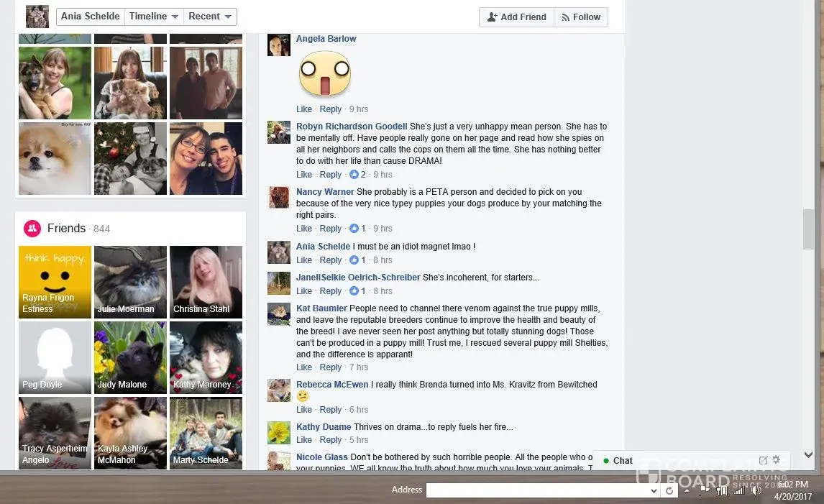Open the chat settings gear icon

(776, 460)
